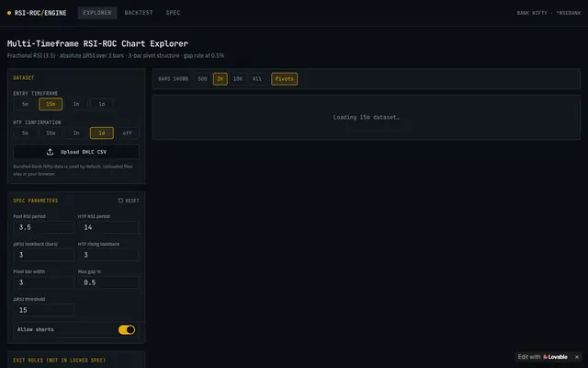Viewport: 588px width, 368px height.
Task: Click Upload OHLC CSV button
Action: (x=76, y=152)
